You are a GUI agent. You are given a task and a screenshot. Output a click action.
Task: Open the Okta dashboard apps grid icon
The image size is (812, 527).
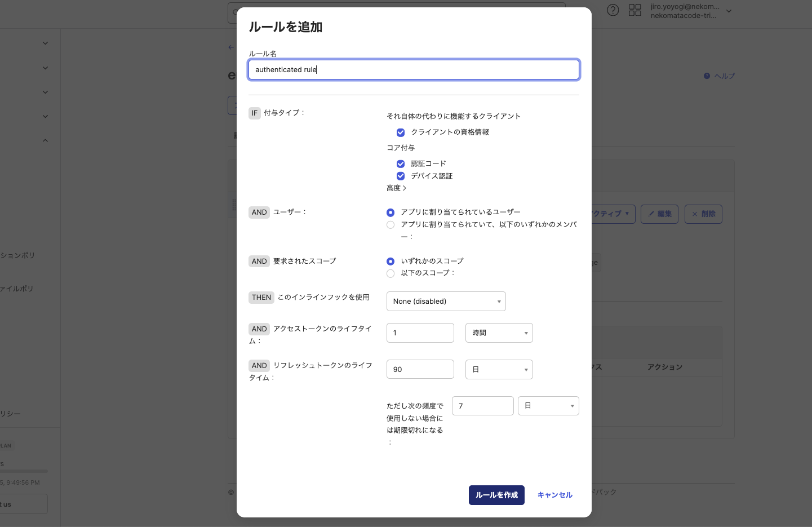click(x=635, y=10)
